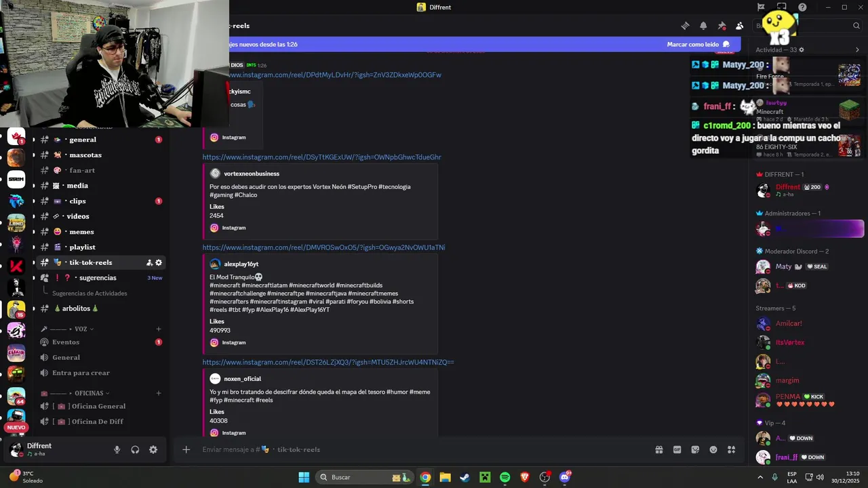Open Steam from the taskbar

coord(465,477)
